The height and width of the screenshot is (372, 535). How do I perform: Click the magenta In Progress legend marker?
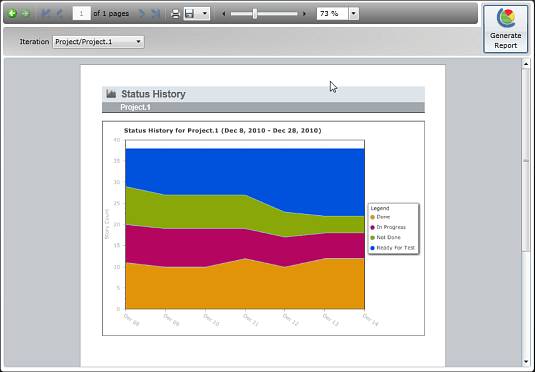(x=372, y=227)
